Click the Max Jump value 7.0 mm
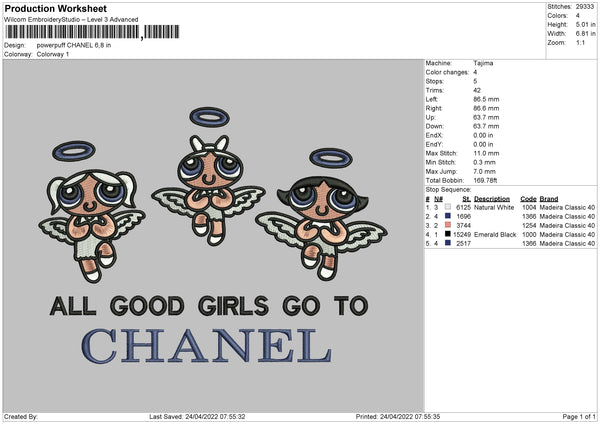This screenshot has height=424, width=600. [x=484, y=171]
